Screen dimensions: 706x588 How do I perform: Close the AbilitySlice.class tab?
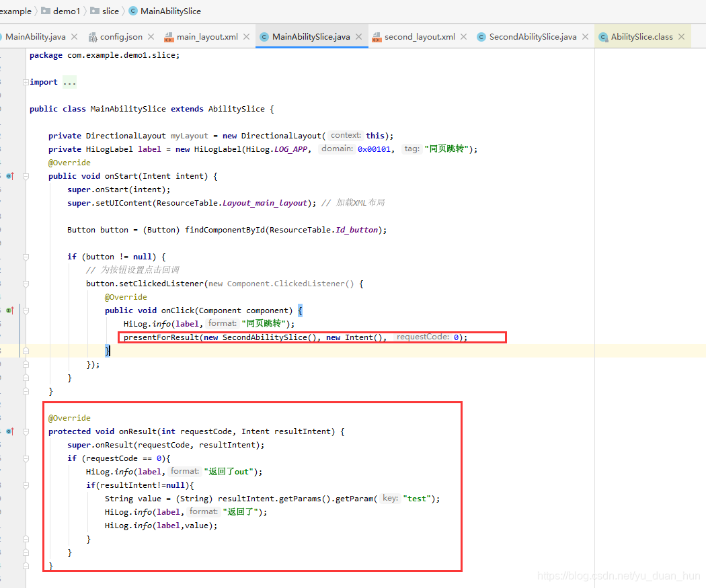point(681,37)
